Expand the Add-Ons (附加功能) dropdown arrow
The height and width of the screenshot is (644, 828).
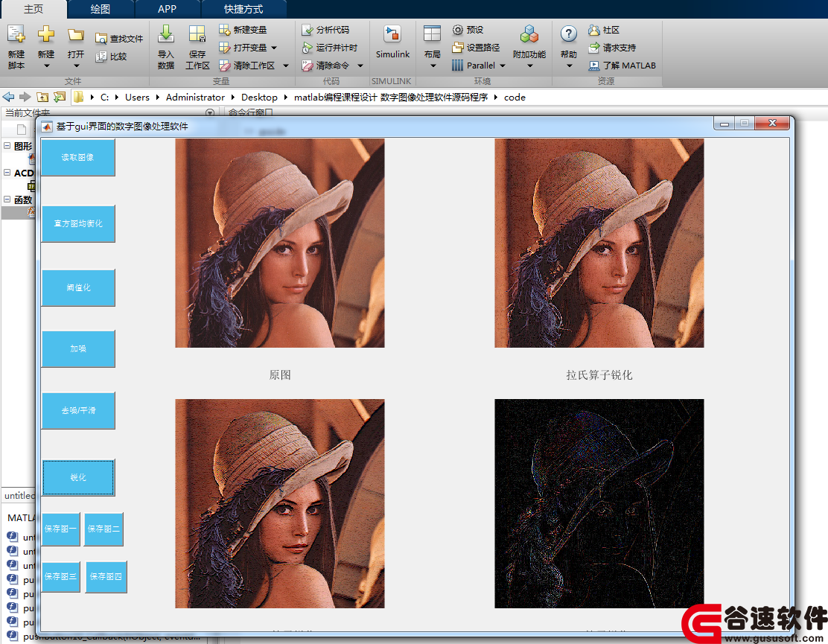pyautogui.click(x=529, y=66)
